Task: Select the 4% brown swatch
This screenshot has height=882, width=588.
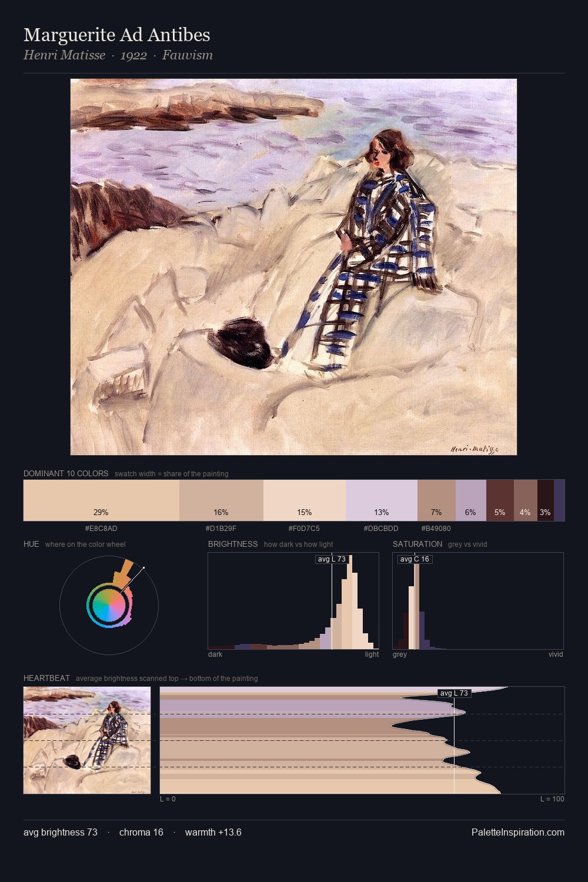Action: tap(526, 500)
